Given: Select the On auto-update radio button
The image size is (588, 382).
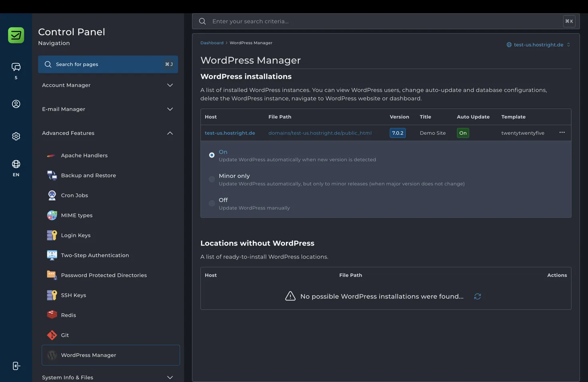Looking at the screenshot, I should pos(212,155).
